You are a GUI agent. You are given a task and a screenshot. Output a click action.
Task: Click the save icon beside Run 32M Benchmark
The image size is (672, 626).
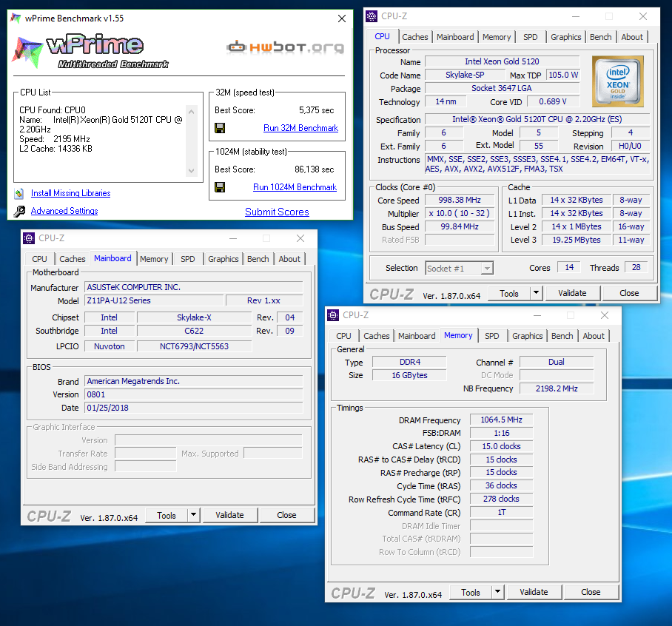[220, 128]
